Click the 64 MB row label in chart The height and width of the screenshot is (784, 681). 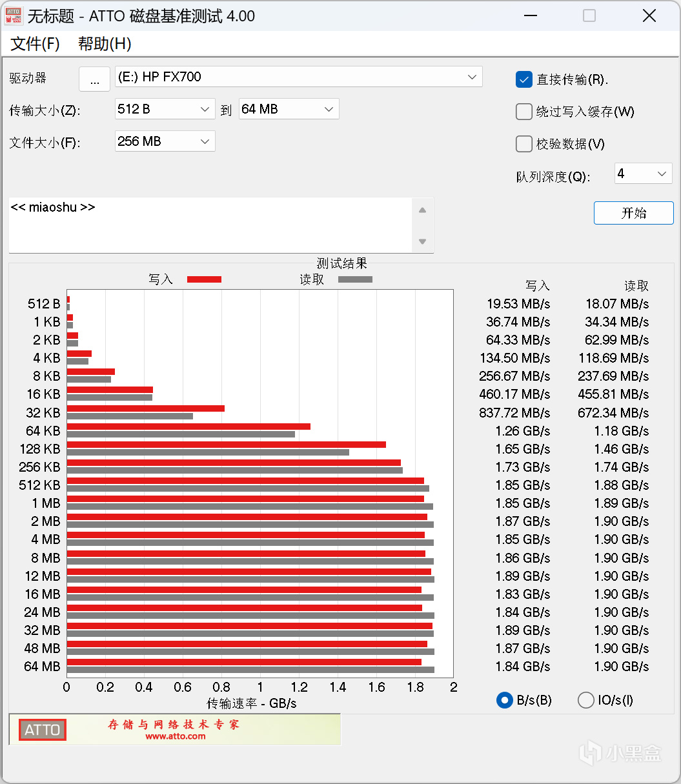tap(42, 667)
